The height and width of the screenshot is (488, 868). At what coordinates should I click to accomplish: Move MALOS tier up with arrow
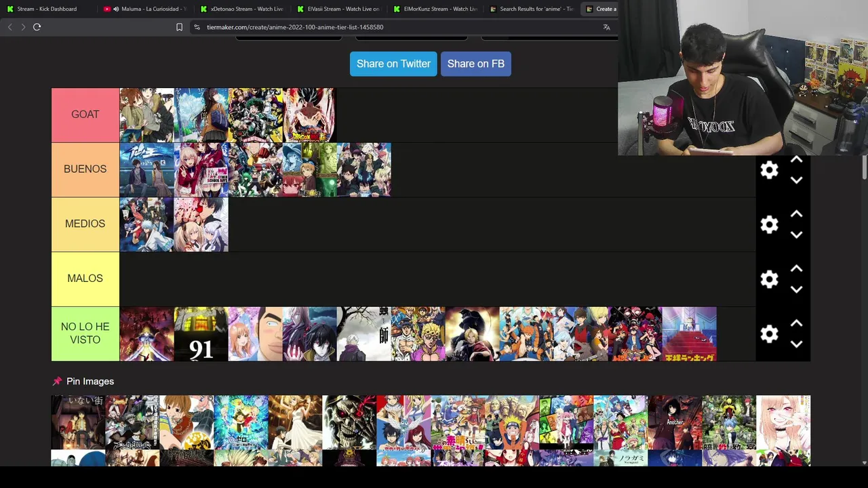pos(797,269)
